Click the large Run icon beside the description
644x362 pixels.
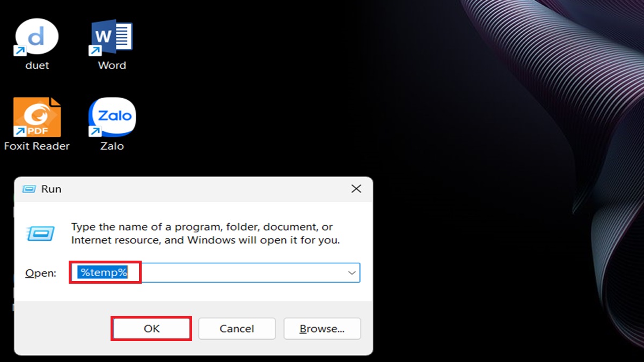[x=40, y=233]
